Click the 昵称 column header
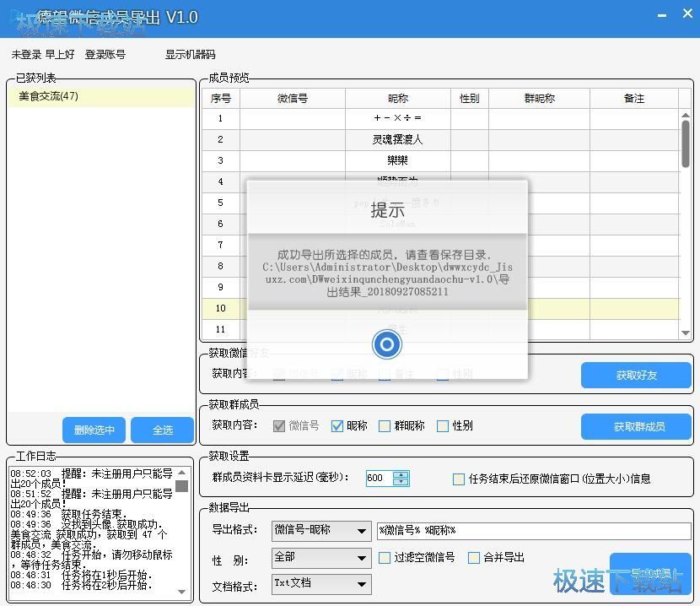Image resolution: width=700 pixels, height=606 pixels. coord(398,98)
